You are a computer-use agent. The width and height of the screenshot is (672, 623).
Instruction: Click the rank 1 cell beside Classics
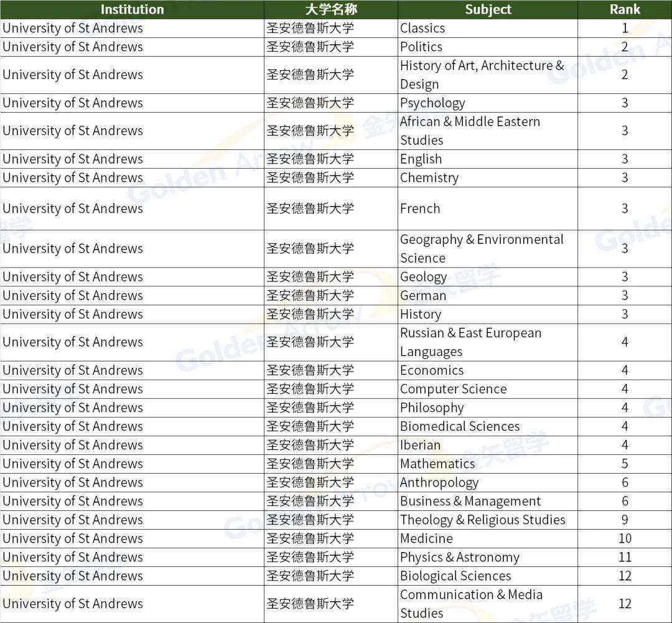(x=625, y=28)
